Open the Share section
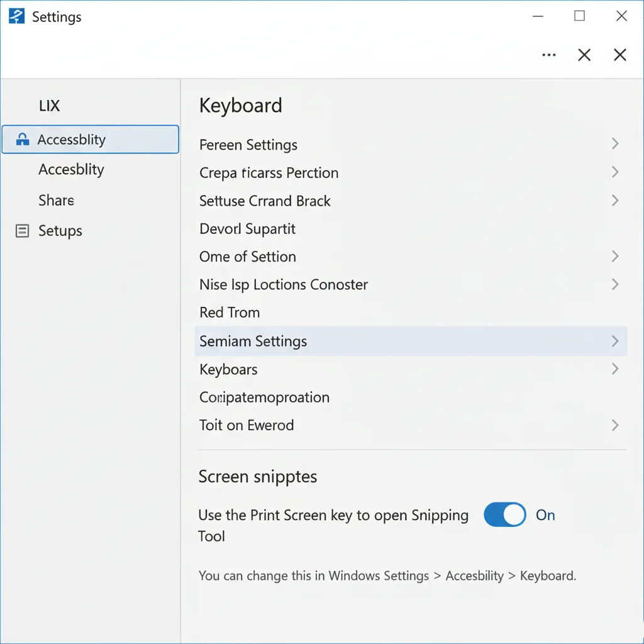Viewport: 644px width, 644px height. pos(56,200)
